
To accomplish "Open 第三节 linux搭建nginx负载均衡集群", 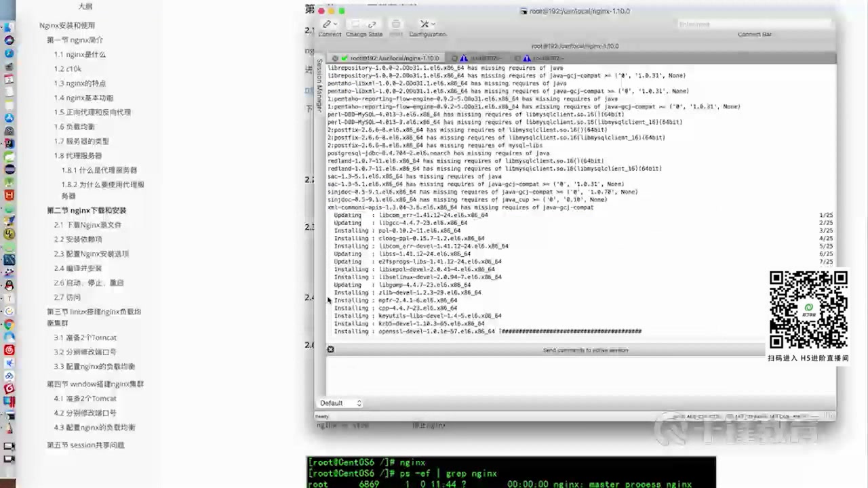I will coord(94,317).
